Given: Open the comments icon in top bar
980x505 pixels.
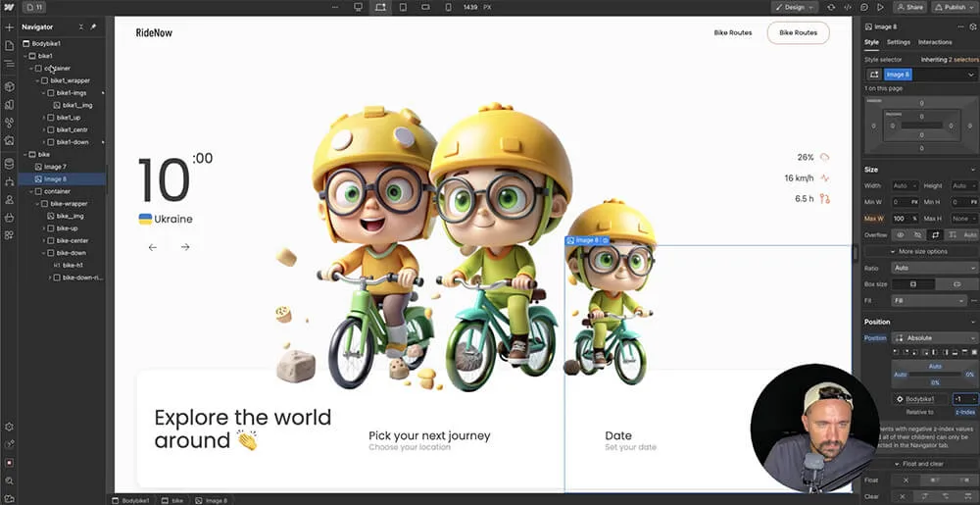Looking at the screenshot, I should click(864, 8).
